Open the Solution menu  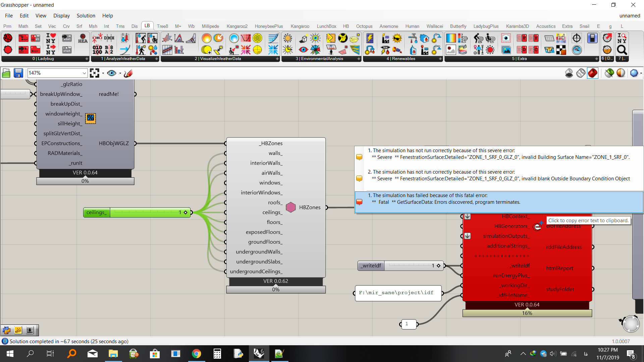[x=86, y=16]
